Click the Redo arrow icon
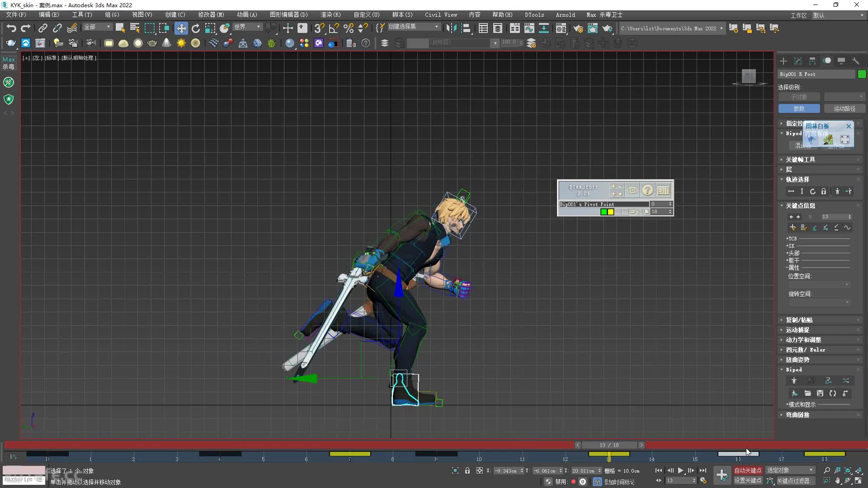 click(26, 28)
